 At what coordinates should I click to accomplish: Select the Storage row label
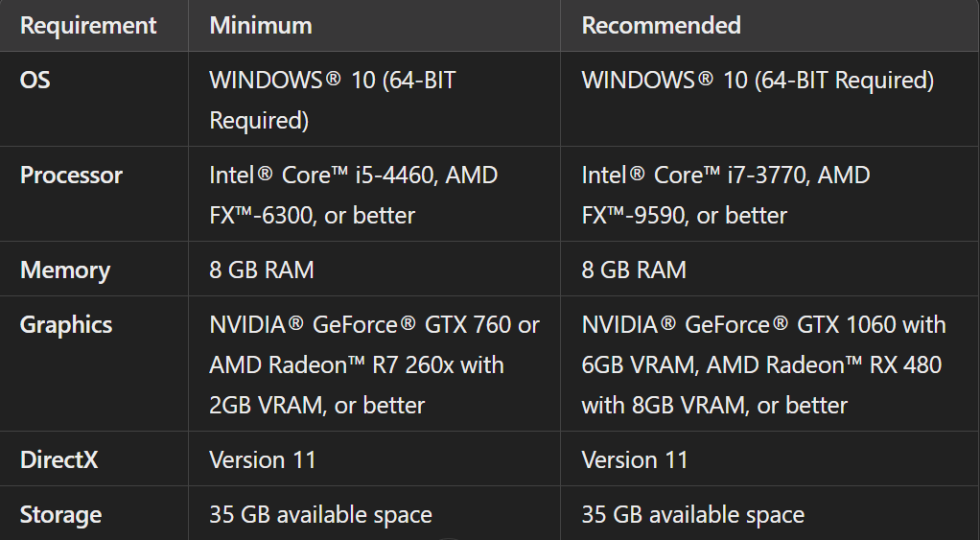click(60, 515)
